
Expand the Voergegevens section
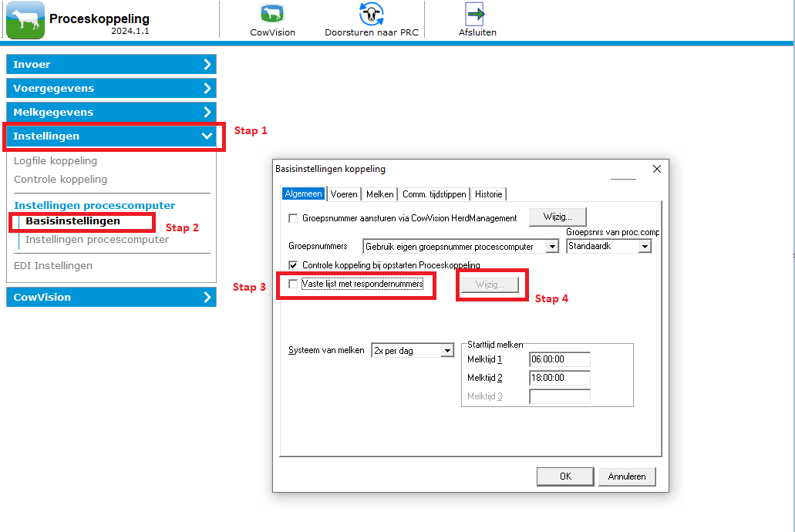click(x=111, y=88)
